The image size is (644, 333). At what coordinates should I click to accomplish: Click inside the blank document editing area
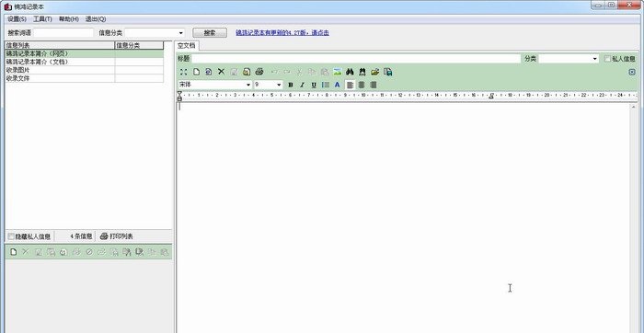pyautogui.click(x=403, y=218)
